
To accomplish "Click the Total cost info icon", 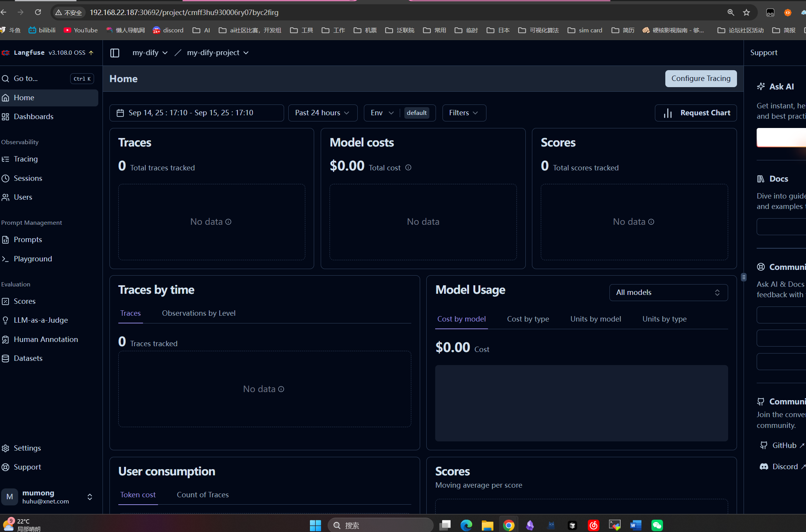I will point(408,168).
